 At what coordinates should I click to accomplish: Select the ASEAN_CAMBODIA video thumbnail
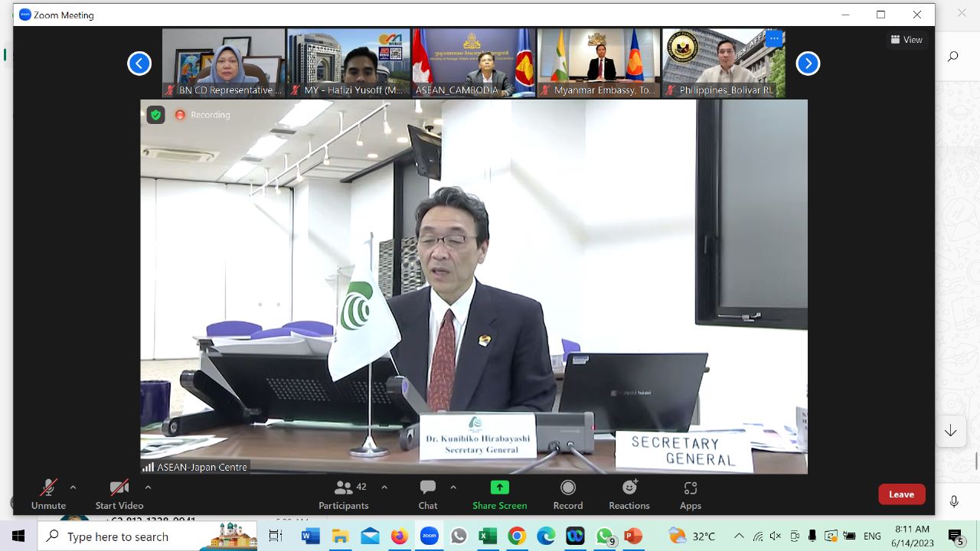[x=474, y=63]
